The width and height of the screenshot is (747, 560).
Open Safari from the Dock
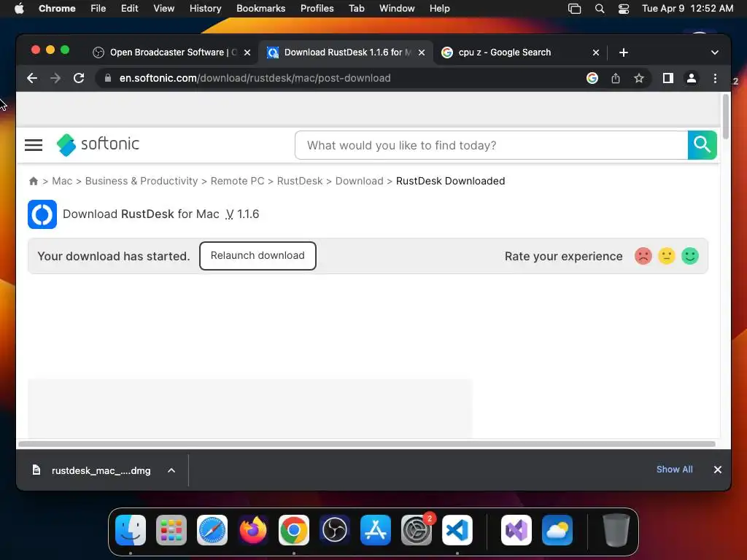click(212, 530)
